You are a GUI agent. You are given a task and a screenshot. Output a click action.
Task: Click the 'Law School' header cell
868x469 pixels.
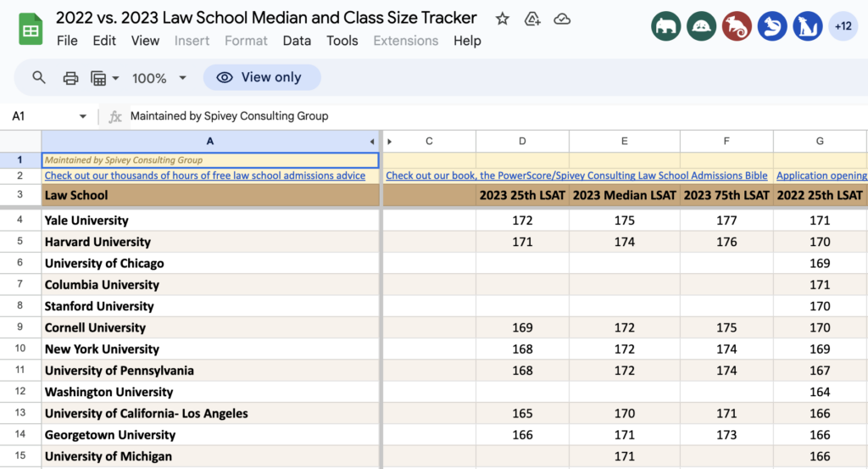tap(210, 195)
